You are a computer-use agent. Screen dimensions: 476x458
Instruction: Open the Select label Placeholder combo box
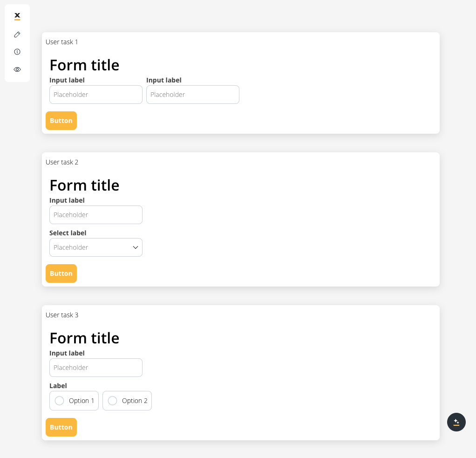(96, 247)
